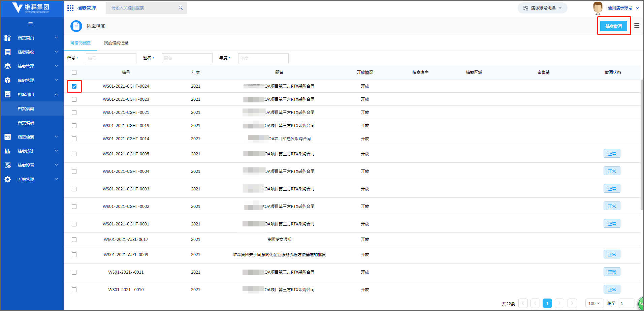The width and height of the screenshot is (644, 311).
Task: Click 正常 status for WS01-2021-CGHT-0005
Action: coord(612,154)
